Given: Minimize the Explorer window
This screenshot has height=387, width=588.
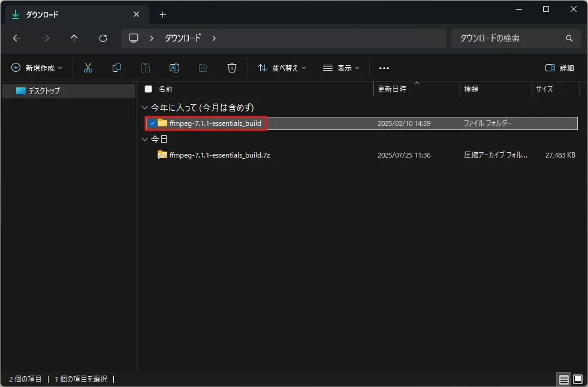Looking at the screenshot, I should coord(519,9).
